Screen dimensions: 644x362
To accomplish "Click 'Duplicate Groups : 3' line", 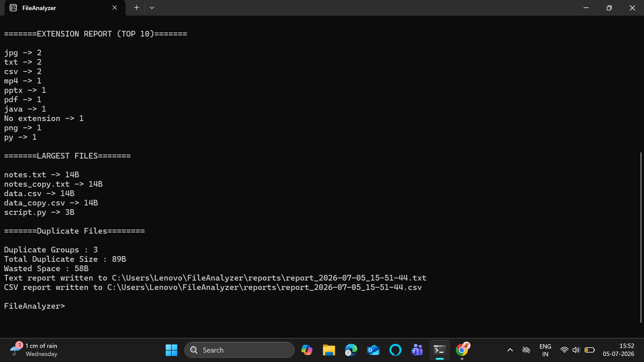I will 51,250.
